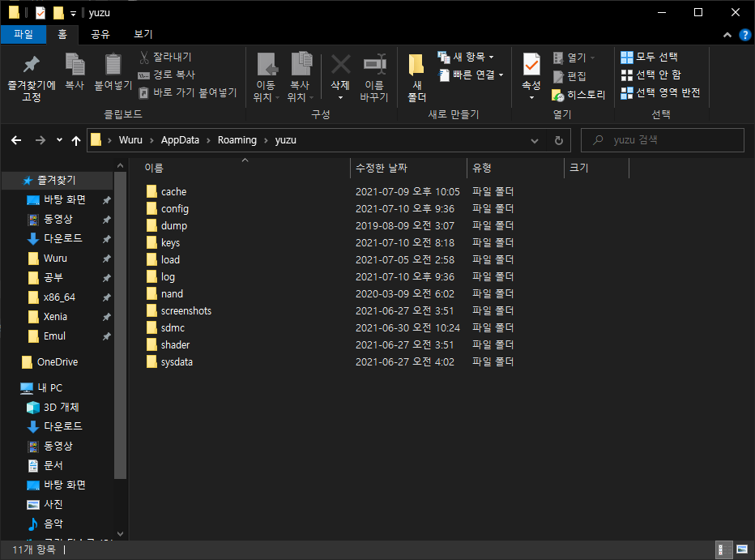The height and width of the screenshot is (560, 755).
Task: Expand the address bar history dropdown
Action: [535, 140]
